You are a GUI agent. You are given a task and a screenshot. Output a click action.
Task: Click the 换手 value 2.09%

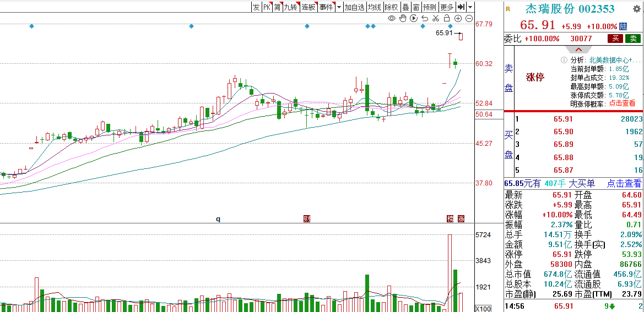coord(631,234)
